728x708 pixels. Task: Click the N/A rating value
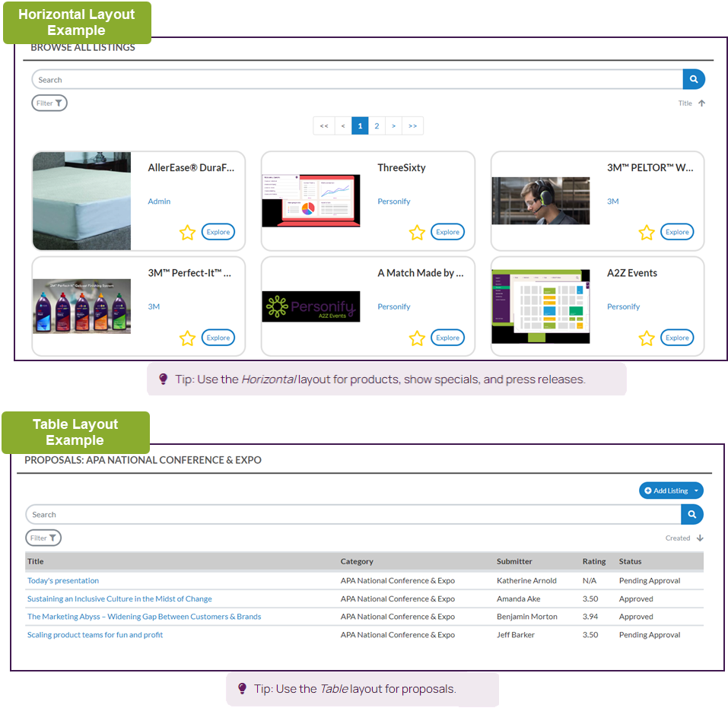coord(590,580)
